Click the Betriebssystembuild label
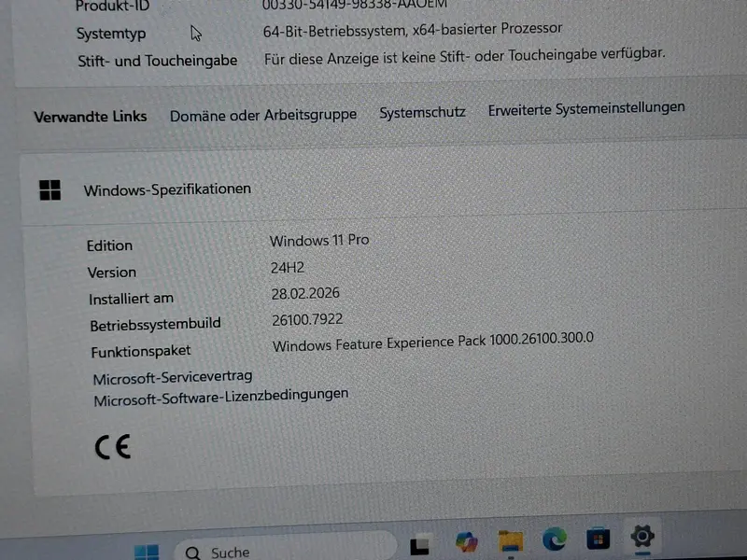747x560 pixels. pyautogui.click(x=155, y=325)
